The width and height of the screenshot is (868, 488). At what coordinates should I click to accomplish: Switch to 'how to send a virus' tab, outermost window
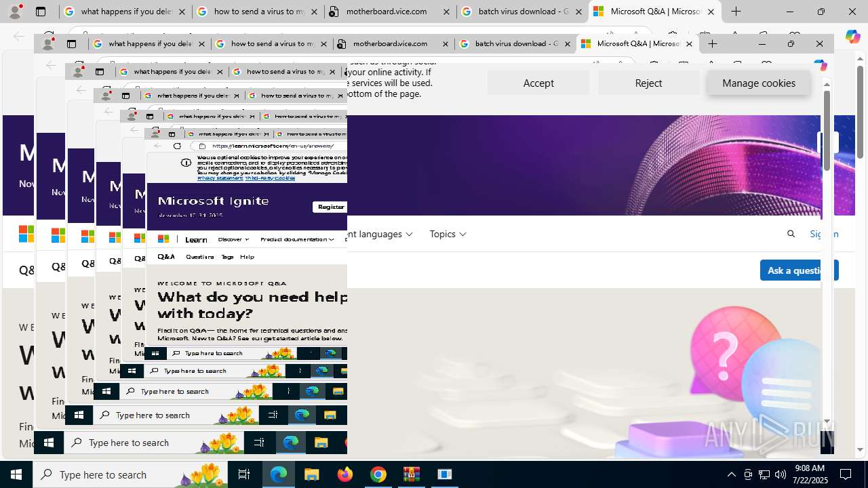click(x=258, y=12)
